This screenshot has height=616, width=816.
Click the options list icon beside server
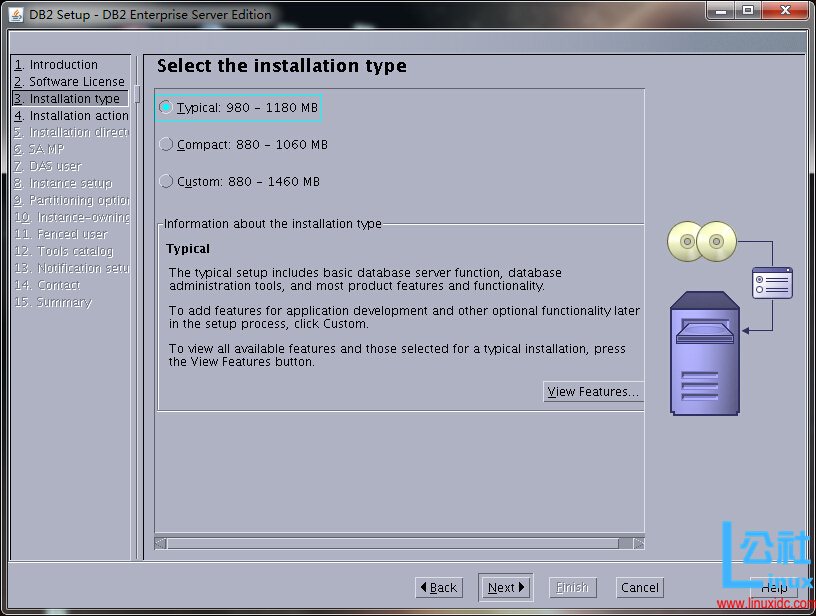tap(772, 283)
